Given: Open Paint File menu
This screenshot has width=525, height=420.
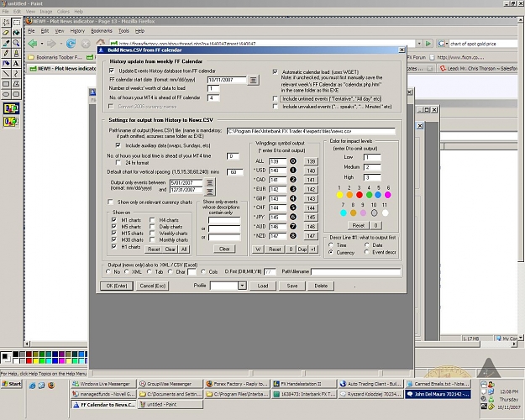Looking at the screenshot, I should 5,12.
